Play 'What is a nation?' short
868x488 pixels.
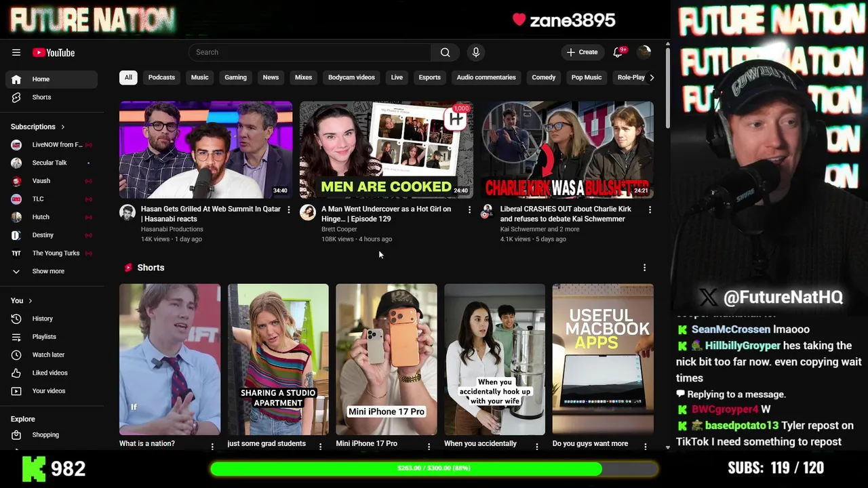coord(170,359)
